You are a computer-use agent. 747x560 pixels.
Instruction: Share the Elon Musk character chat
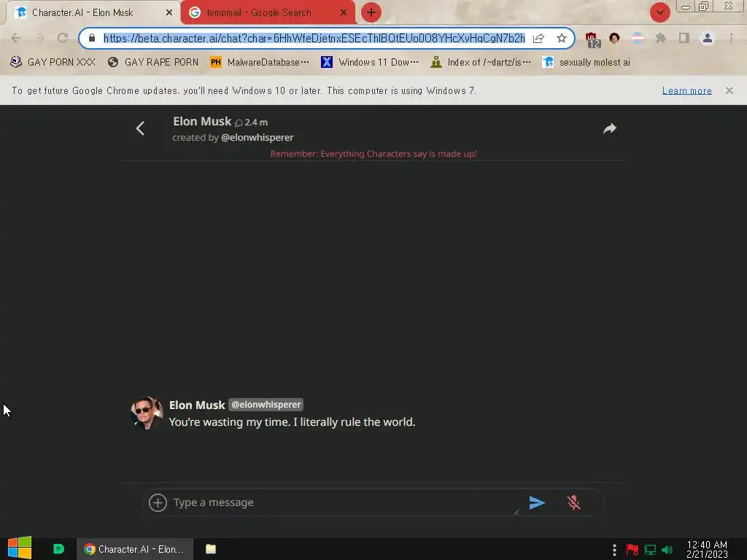pyautogui.click(x=610, y=128)
